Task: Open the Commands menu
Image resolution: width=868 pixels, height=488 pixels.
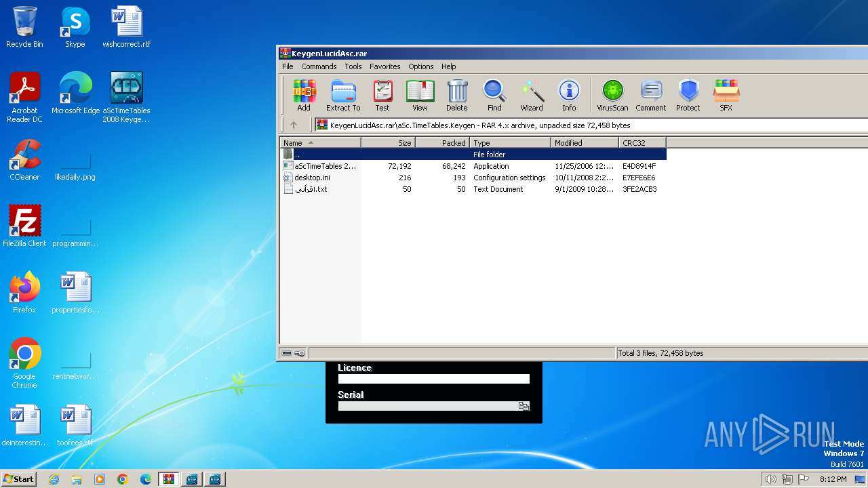Action: coord(319,66)
